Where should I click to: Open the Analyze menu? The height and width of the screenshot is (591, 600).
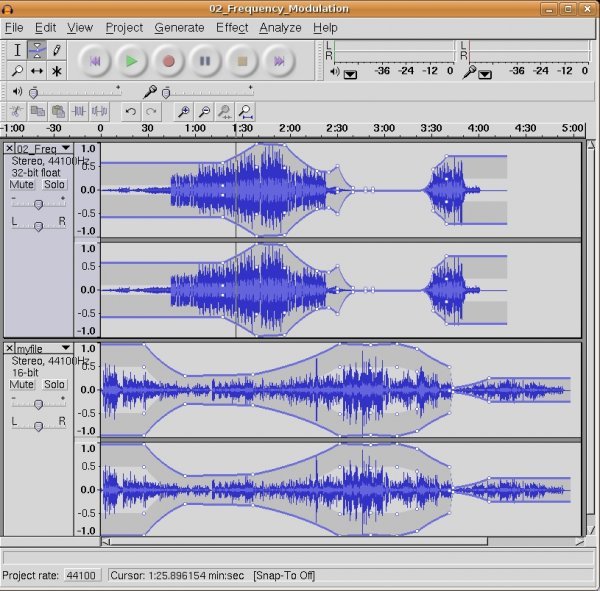280,28
